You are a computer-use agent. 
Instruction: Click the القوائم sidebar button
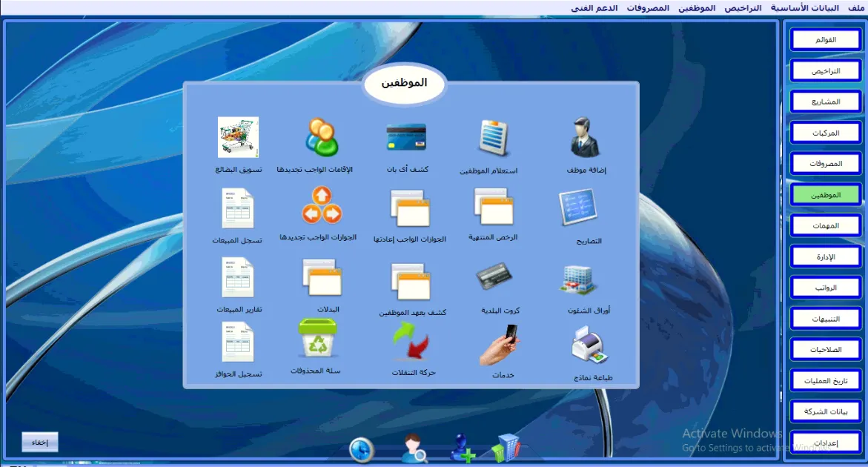(x=825, y=40)
